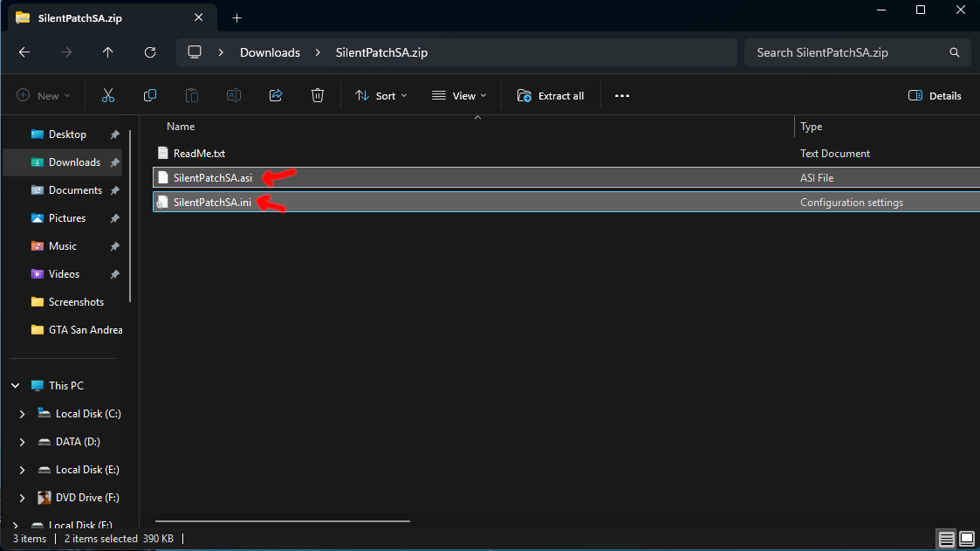Open the View dropdown menu
Viewport: 980px width, 551px height.
[459, 96]
